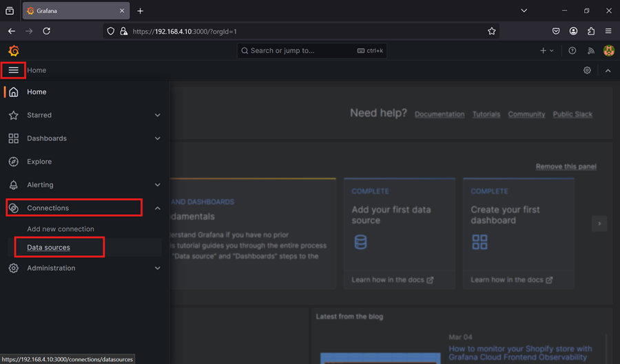The width and height of the screenshot is (620, 364).
Task: Click the Administration gear icon
Action: [x=14, y=268]
